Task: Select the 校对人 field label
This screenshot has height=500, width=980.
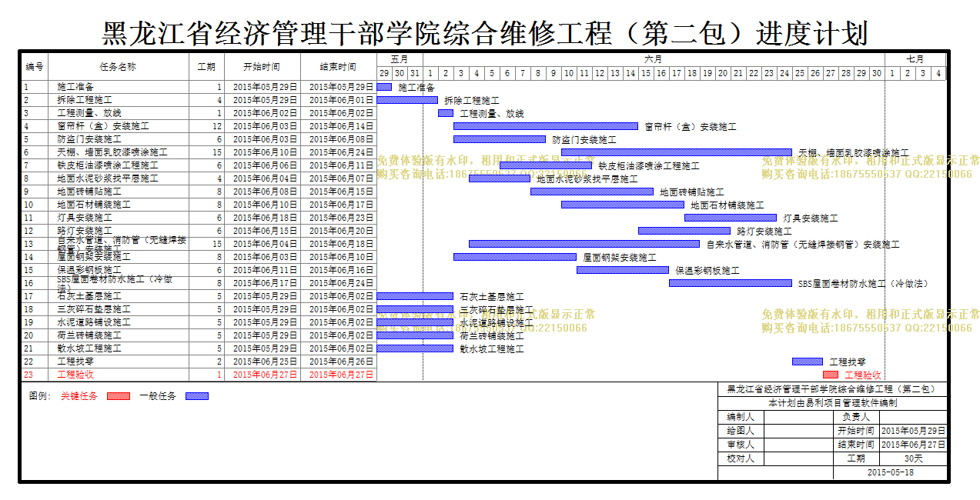Action: point(741,458)
